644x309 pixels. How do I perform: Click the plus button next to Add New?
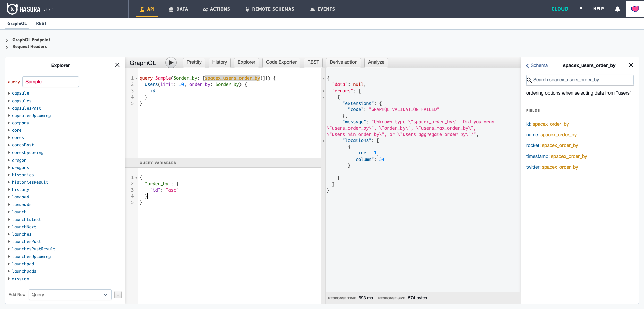118,295
